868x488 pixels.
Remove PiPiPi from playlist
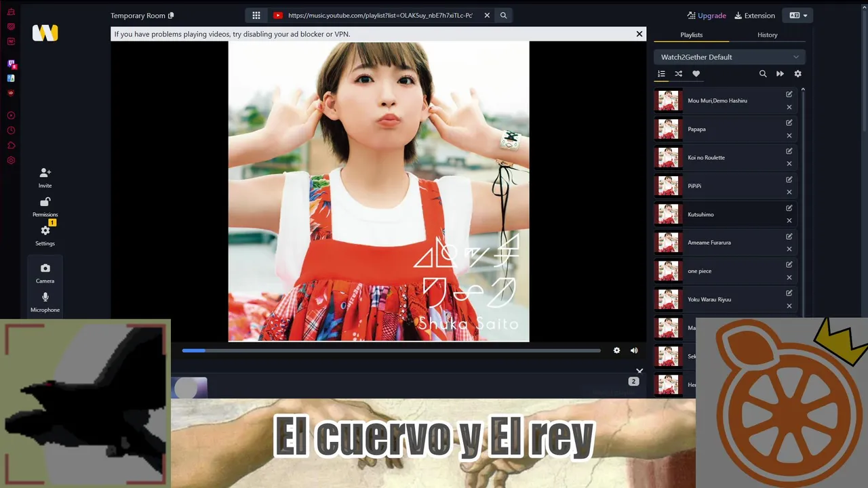click(789, 192)
